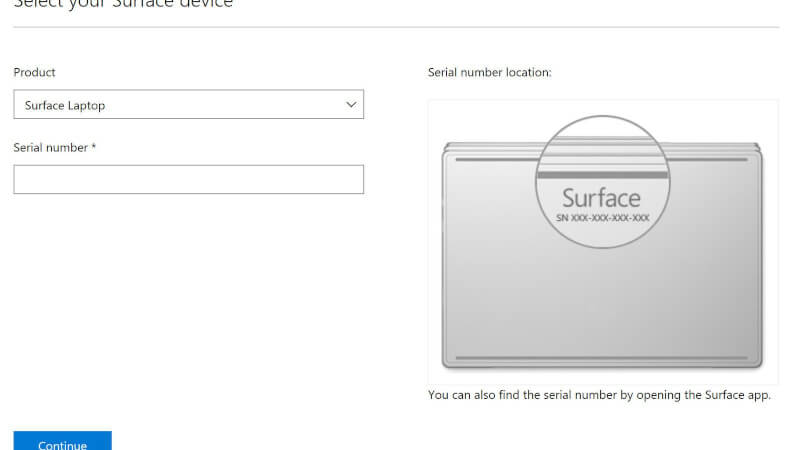Viewport: 800px width, 450px height.
Task: Click the 'Select your Surface device' heading
Action: pos(123,4)
